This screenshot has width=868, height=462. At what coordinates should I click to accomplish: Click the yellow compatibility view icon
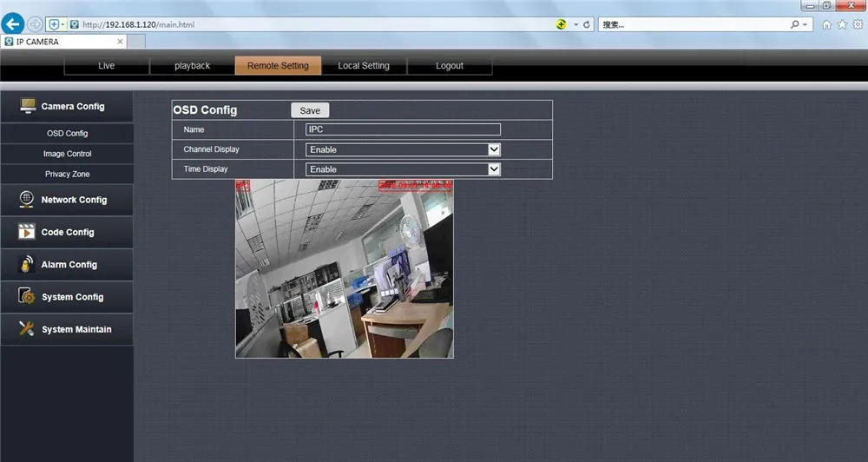562,24
